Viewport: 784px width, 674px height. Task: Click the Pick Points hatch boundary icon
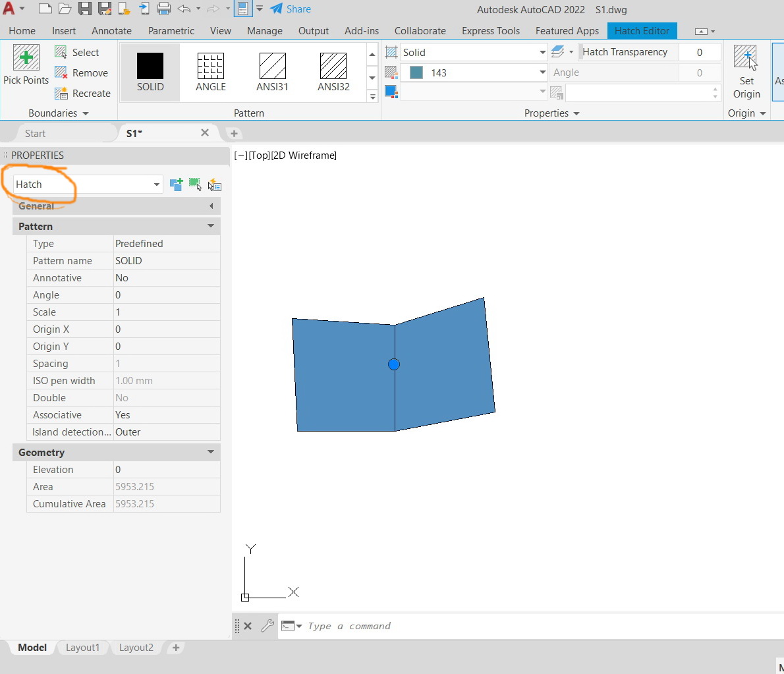tap(26, 58)
